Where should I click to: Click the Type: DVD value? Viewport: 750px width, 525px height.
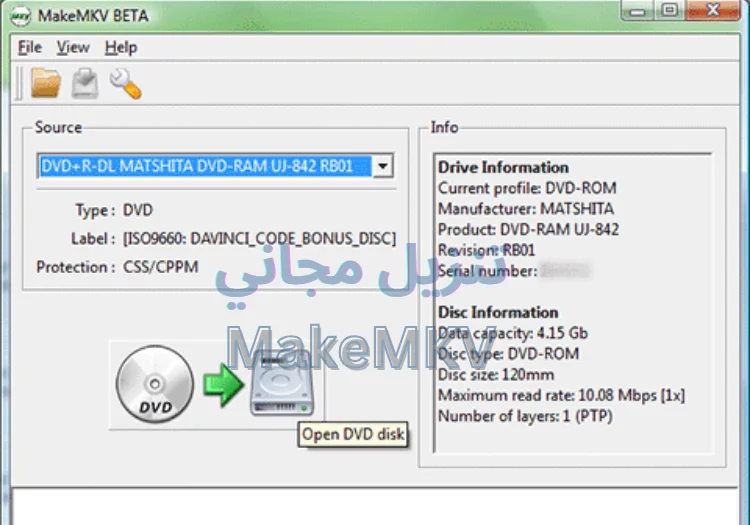tap(138, 210)
